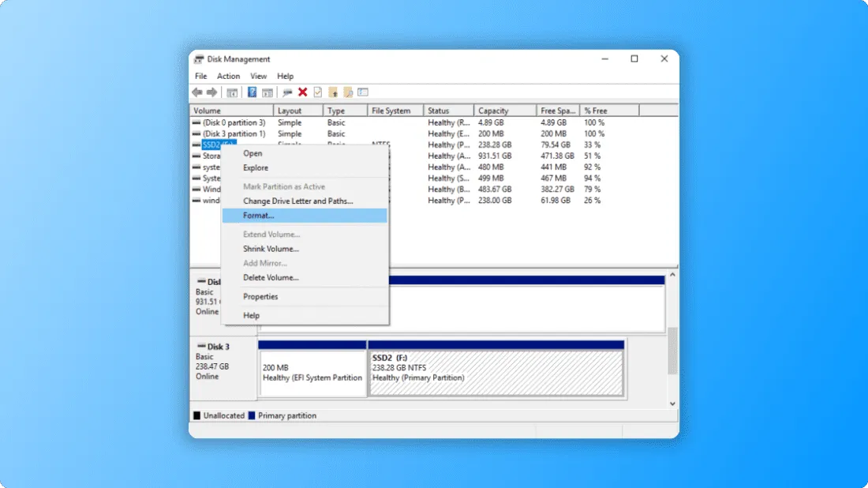Toggle the Show/Hide Console Tree icon
Screen dimensions: 868x488
pos(232,92)
